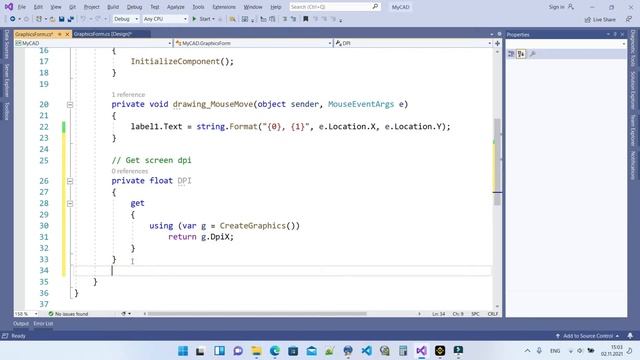Open the Debug configuration dropdown
Viewport: 640px width, 360px height.
[126, 19]
